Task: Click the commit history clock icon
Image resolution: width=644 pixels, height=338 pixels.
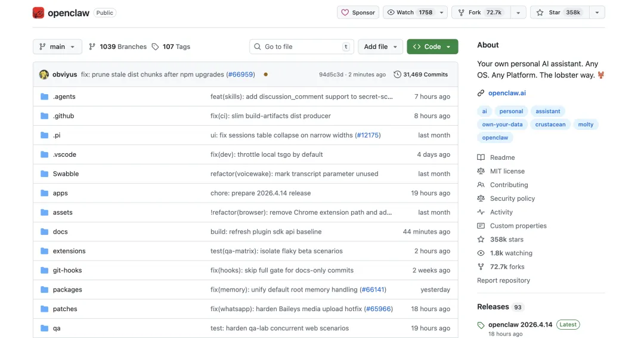Action: click(x=398, y=75)
